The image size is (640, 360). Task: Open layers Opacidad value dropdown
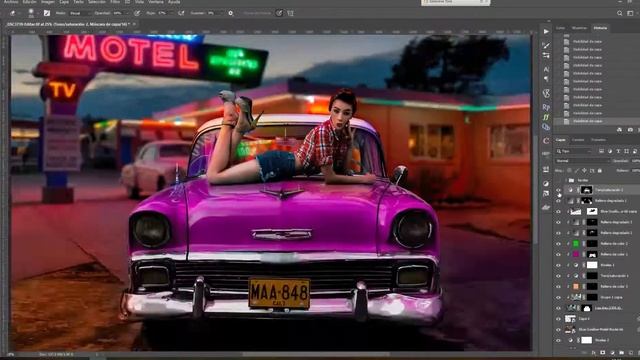tap(635, 161)
